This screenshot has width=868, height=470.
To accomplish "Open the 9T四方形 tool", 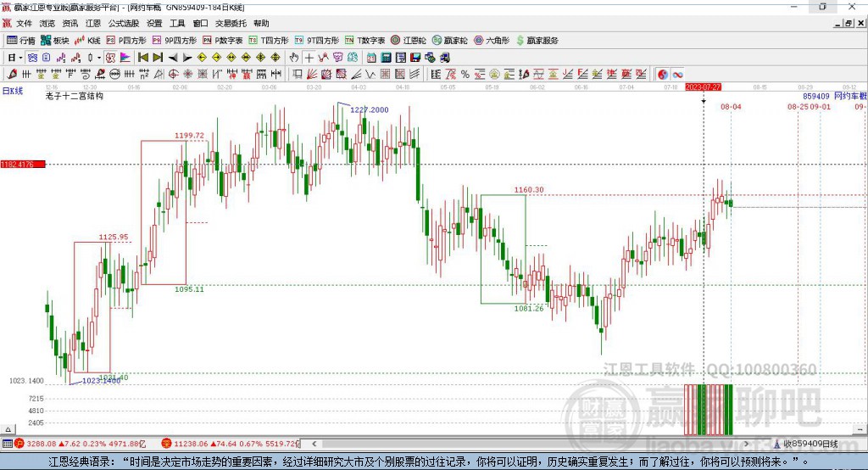I will click(x=317, y=41).
